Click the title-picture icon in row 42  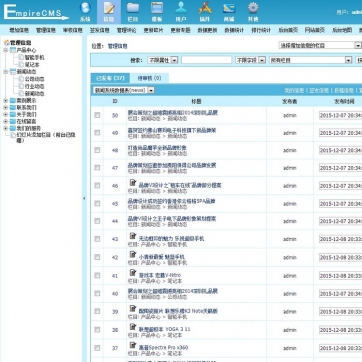133,254
